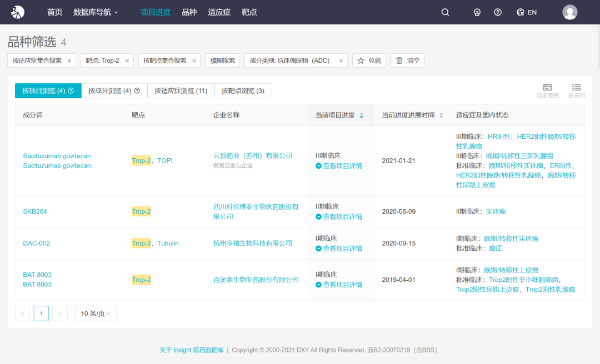600x364 pixels.
Task: Sort by 当前项目进度 column arrows
Action: (361, 115)
